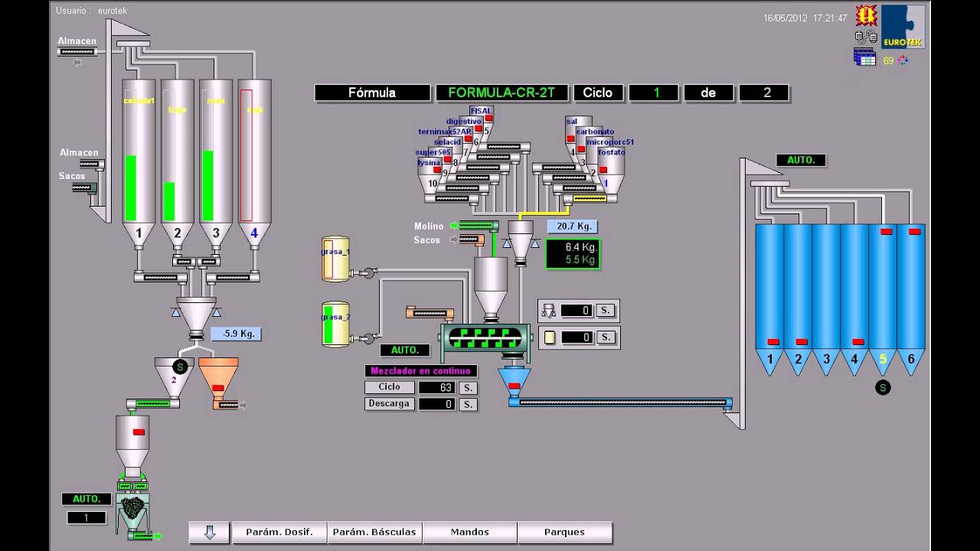The width and height of the screenshot is (980, 551).
Task: Click the long blue discharge conveyor
Action: tap(621, 402)
